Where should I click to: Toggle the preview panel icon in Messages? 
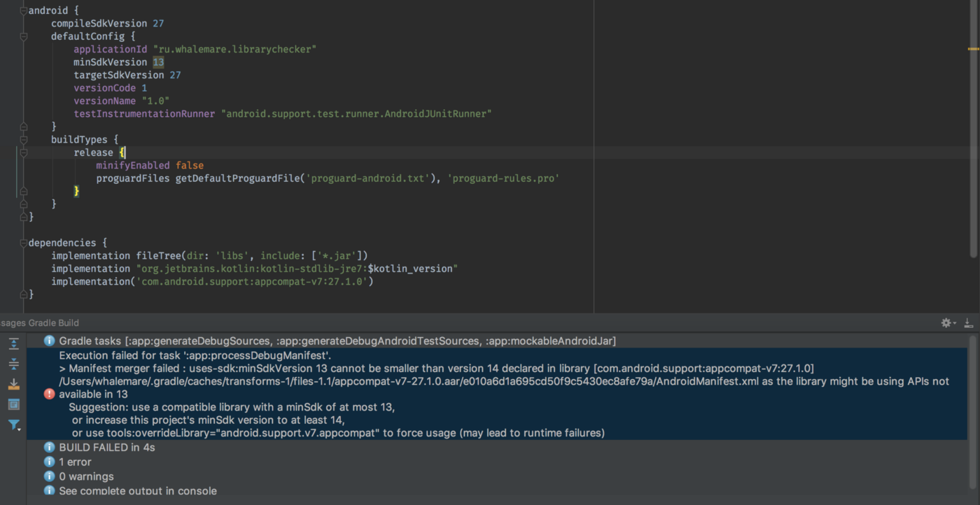[x=13, y=404]
